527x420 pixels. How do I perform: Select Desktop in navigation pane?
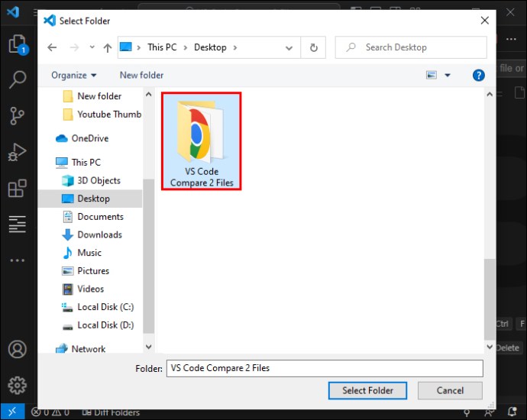90,199
